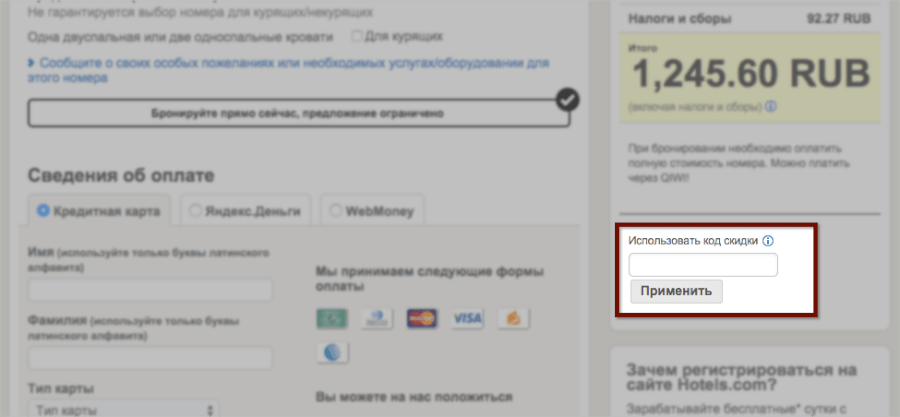Viewport: 900px width, 417px height.
Task: Focus the 'Имя' input field
Action: (150, 291)
